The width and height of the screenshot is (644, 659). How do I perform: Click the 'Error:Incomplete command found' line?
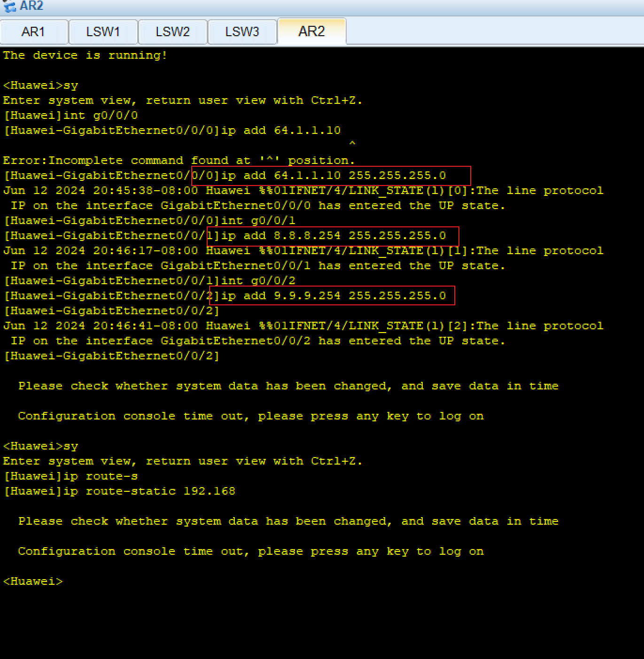[x=179, y=161]
